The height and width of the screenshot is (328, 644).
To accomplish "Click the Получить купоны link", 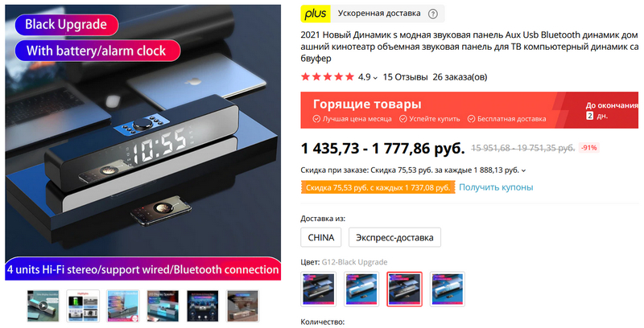I will 496,187.
